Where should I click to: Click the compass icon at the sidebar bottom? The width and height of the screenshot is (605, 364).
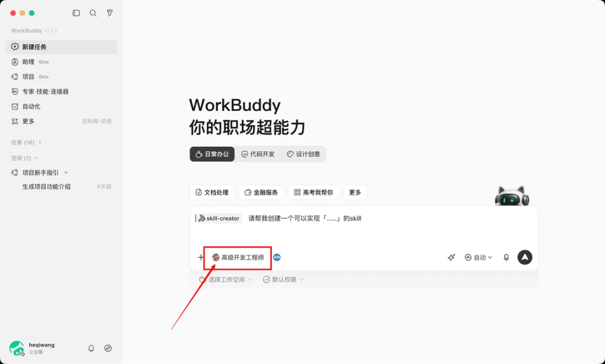[108, 348]
